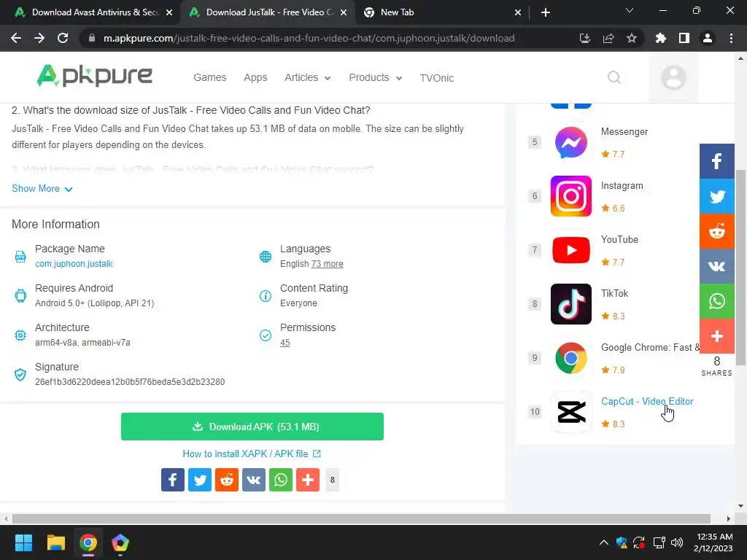Open File Explorer from taskbar
Viewport: 747px width, 560px height.
tap(55, 542)
